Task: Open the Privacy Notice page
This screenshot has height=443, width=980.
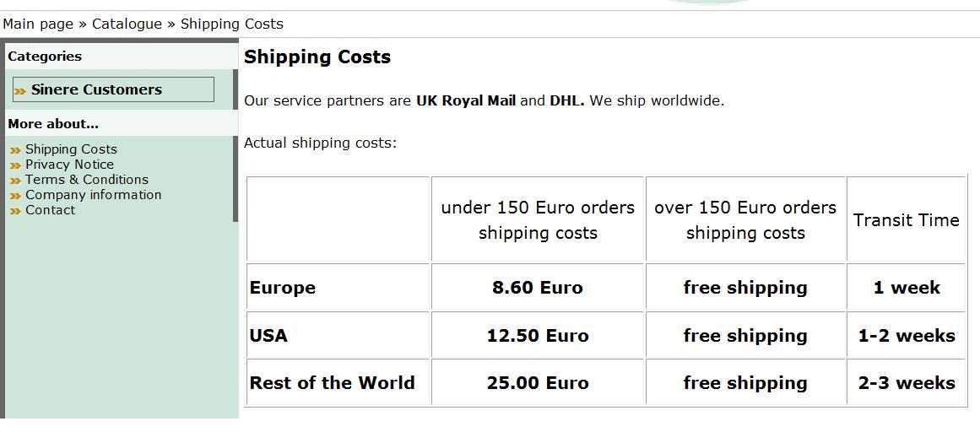Action: click(69, 165)
